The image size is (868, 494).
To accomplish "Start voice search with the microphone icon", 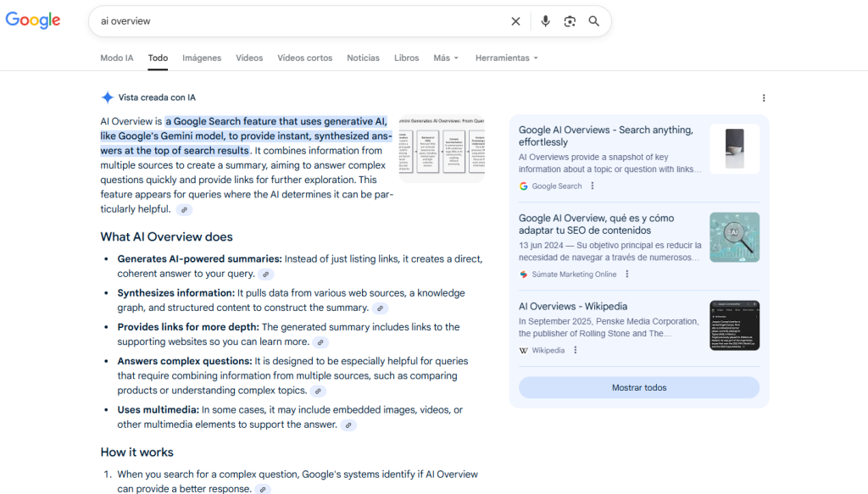I will pos(545,21).
